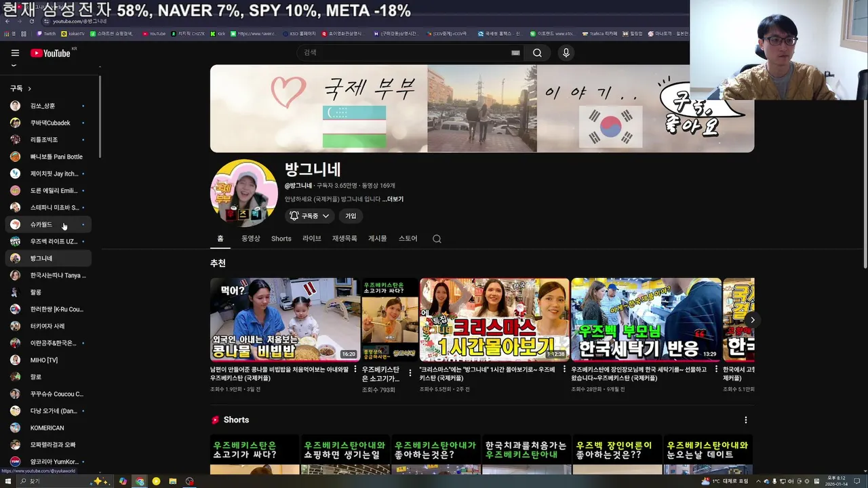
Task: Open 김쏘_상훈 channel avatar in sidebar
Action: [x=15, y=106]
